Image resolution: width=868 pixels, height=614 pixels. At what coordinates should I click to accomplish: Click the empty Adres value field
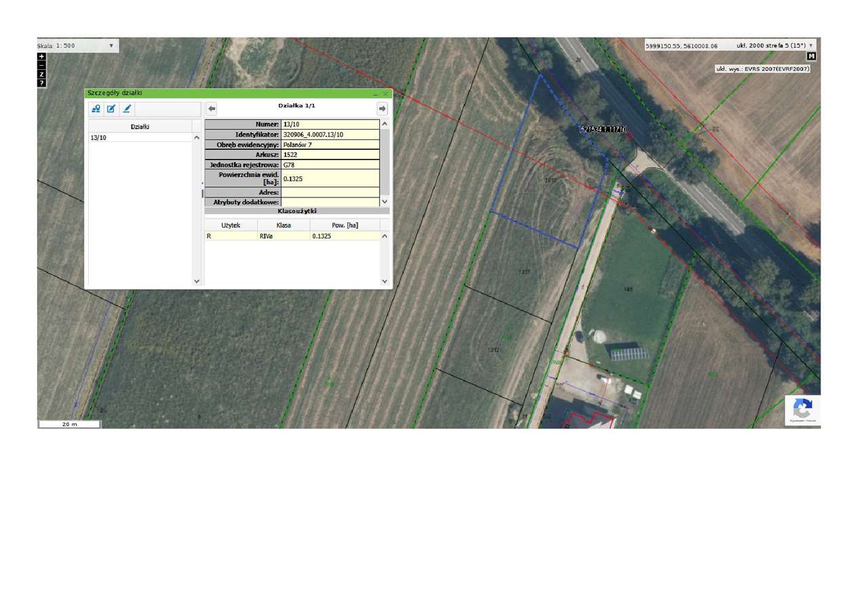pos(330,193)
